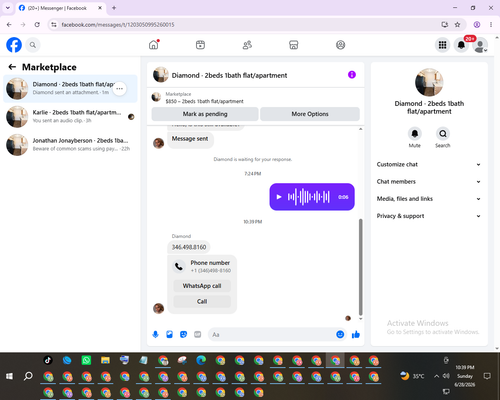
Task: Open the taskbar volume speaker icon
Action: click(446, 376)
